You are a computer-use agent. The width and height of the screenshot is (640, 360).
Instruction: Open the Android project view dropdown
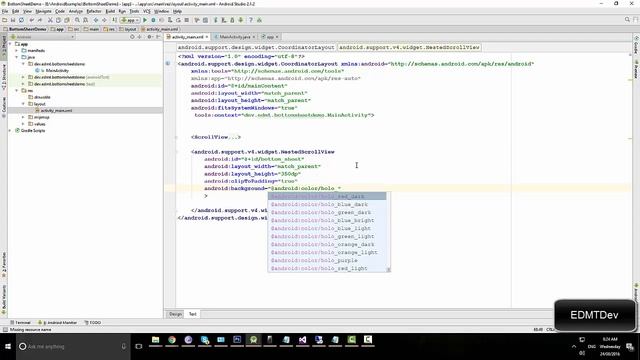pos(42,37)
